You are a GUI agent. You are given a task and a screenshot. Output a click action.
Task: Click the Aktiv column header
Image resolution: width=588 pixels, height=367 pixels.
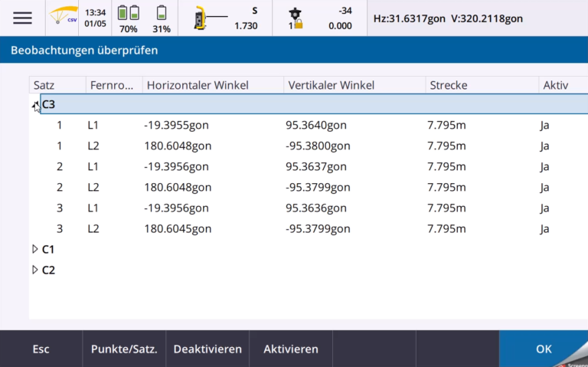tap(556, 85)
